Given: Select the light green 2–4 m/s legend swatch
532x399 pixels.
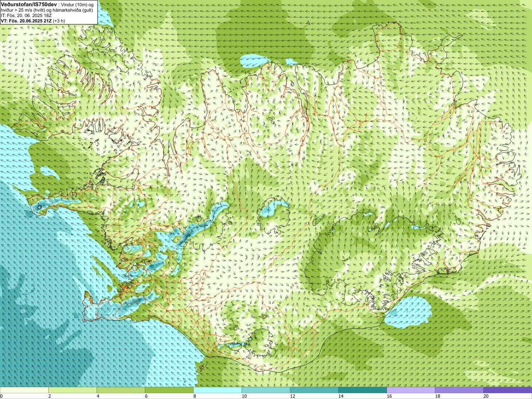Looking at the screenshot, I should pos(72,390).
